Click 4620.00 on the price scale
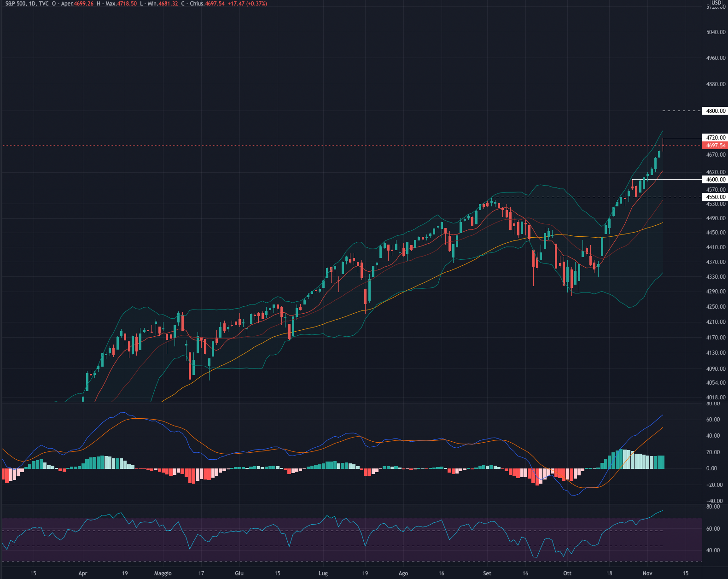 pos(716,172)
